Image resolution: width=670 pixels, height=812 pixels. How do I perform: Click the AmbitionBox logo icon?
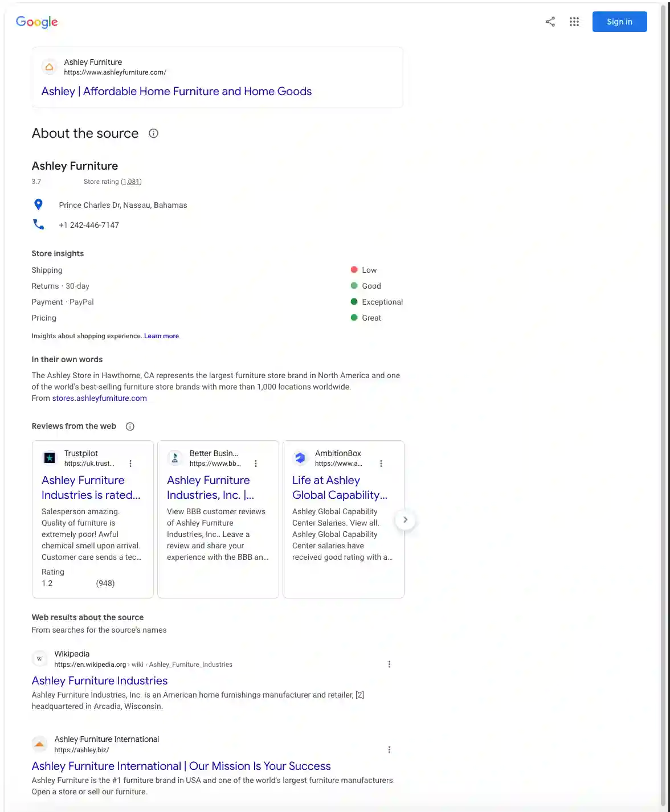[300, 458]
